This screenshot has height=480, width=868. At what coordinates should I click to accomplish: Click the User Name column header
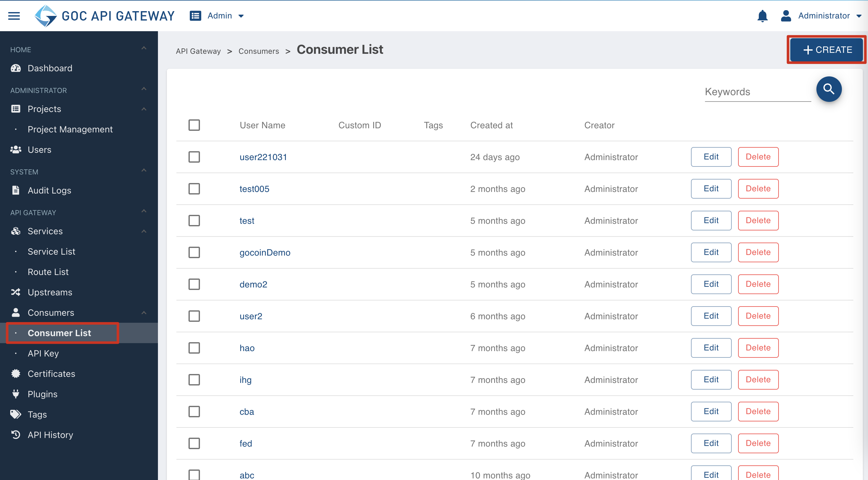tap(262, 125)
